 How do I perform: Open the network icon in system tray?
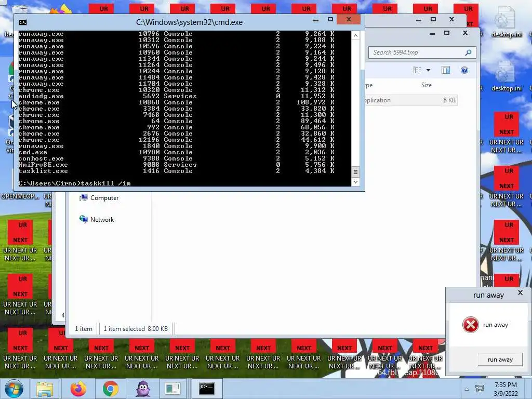click(x=480, y=389)
